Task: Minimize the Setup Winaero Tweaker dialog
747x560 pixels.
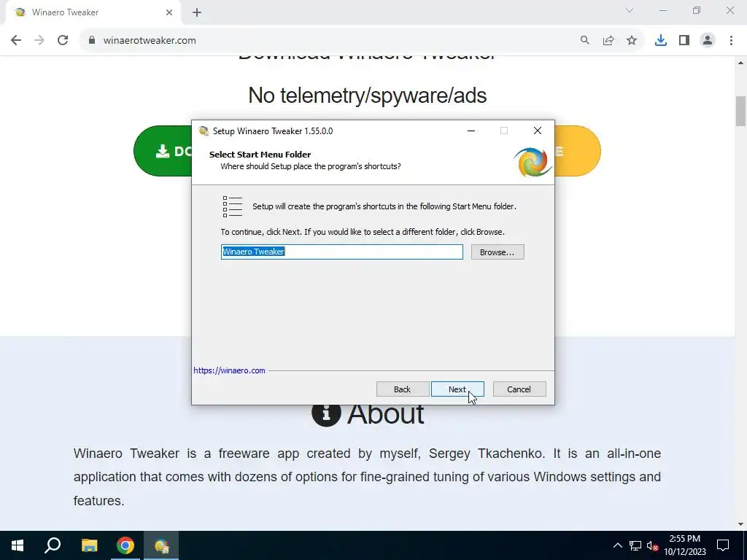Action: coord(471,131)
